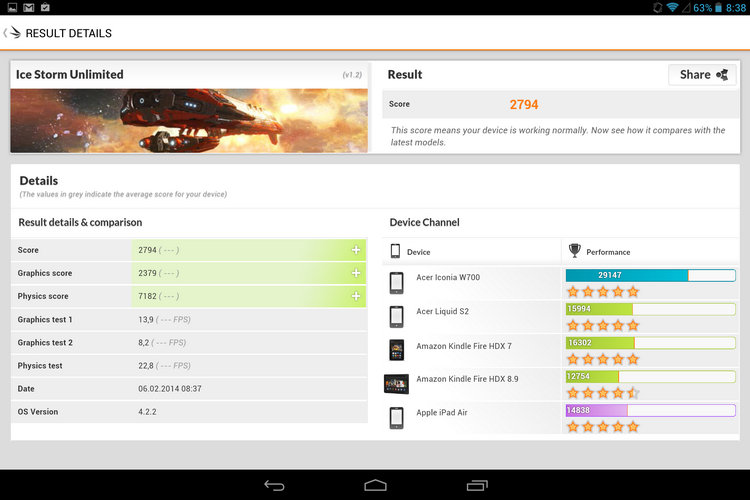Click the Result details & comparison heading
The height and width of the screenshot is (500, 750).
tap(80, 222)
